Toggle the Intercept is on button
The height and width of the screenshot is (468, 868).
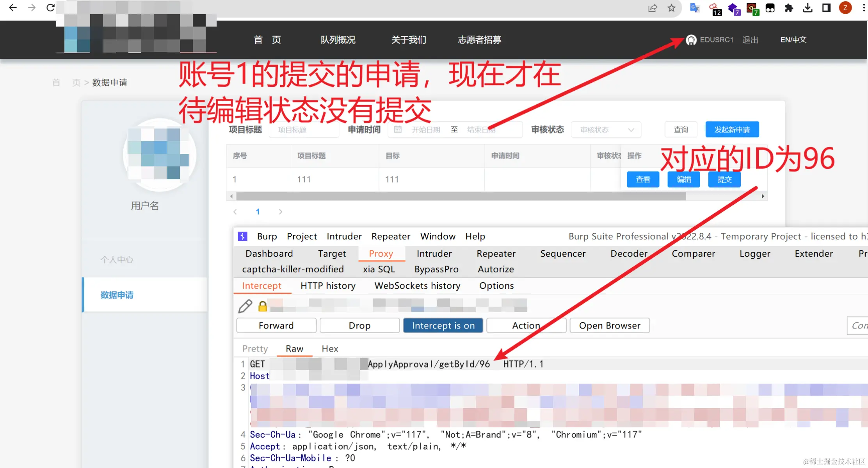click(x=443, y=325)
